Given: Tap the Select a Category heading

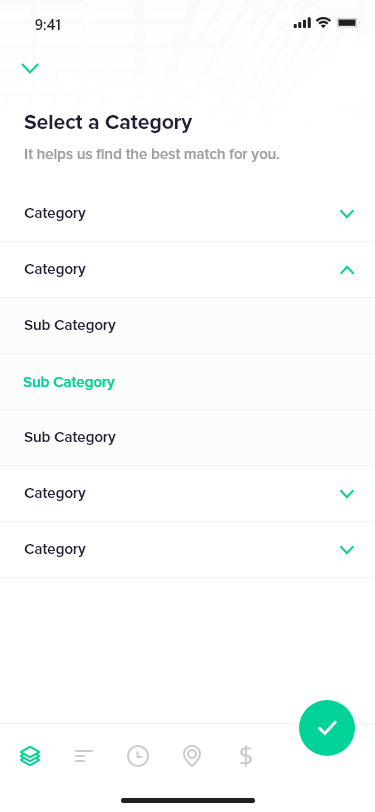Looking at the screenshot, I should [108, 122].
